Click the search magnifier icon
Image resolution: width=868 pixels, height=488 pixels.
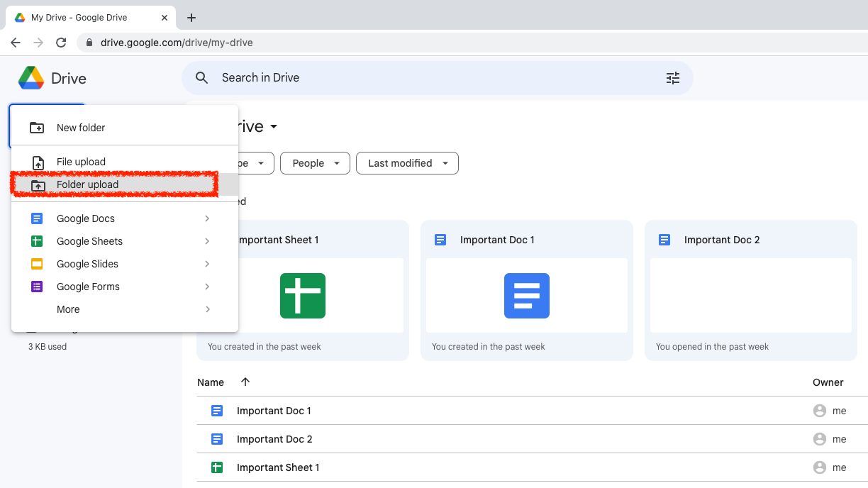(x=202, y=78)
